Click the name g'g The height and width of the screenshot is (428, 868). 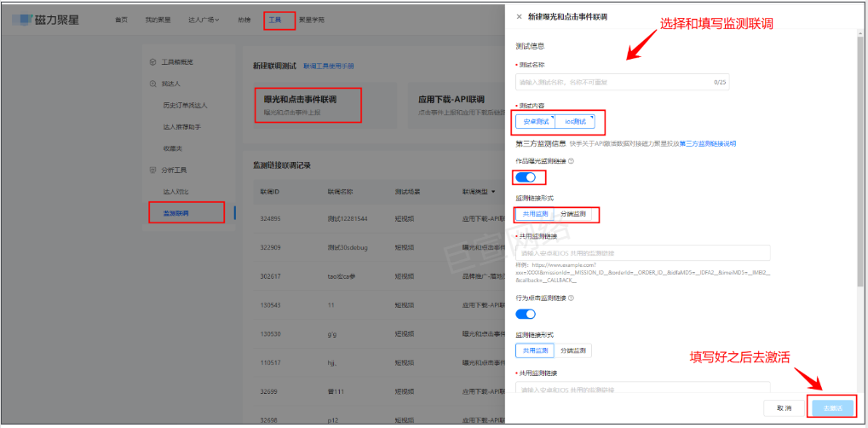click(332, 333)
